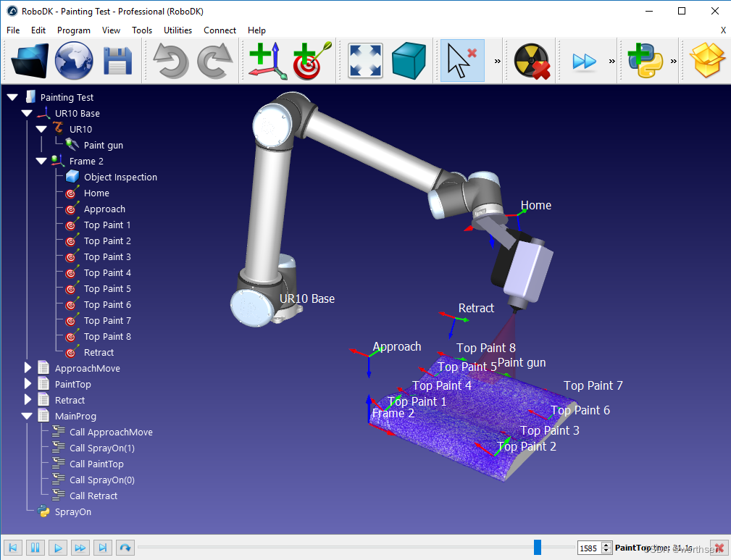Collapse the Frame 2 node
Screen dimensions: 731x560
click(x=41, y=161)
